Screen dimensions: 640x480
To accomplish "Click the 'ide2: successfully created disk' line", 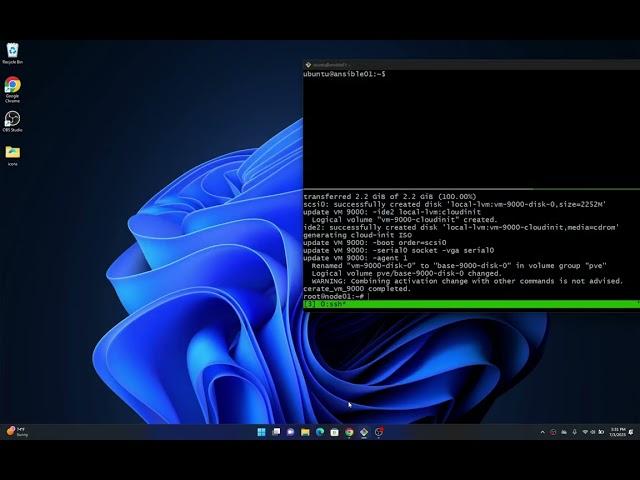I will point(461,227).
